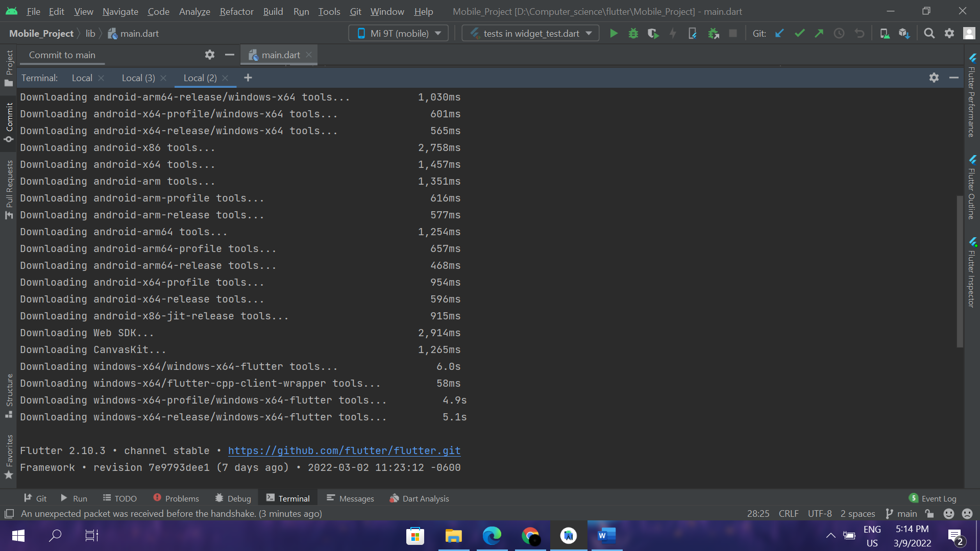This screenshot has height=551, width=980.
Task: Open SDK Manager icon
Action: [x=904, y=34]
